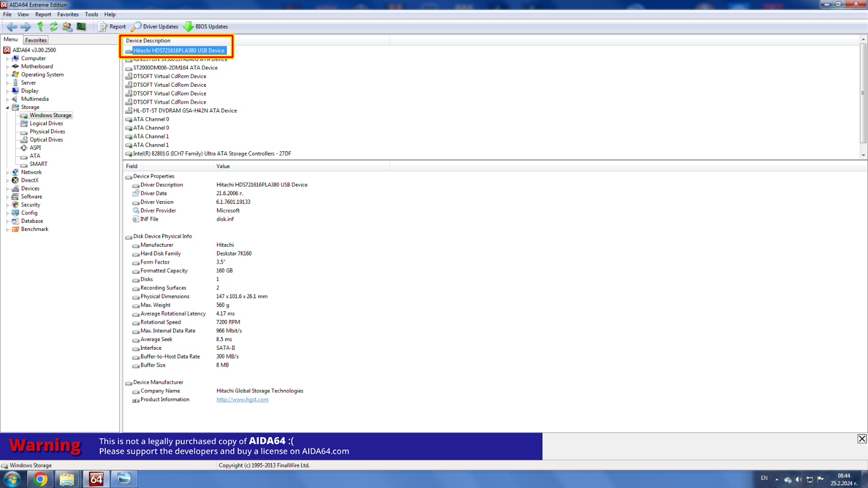
Task: Select the ATA tree item
Action: [35, 156]
